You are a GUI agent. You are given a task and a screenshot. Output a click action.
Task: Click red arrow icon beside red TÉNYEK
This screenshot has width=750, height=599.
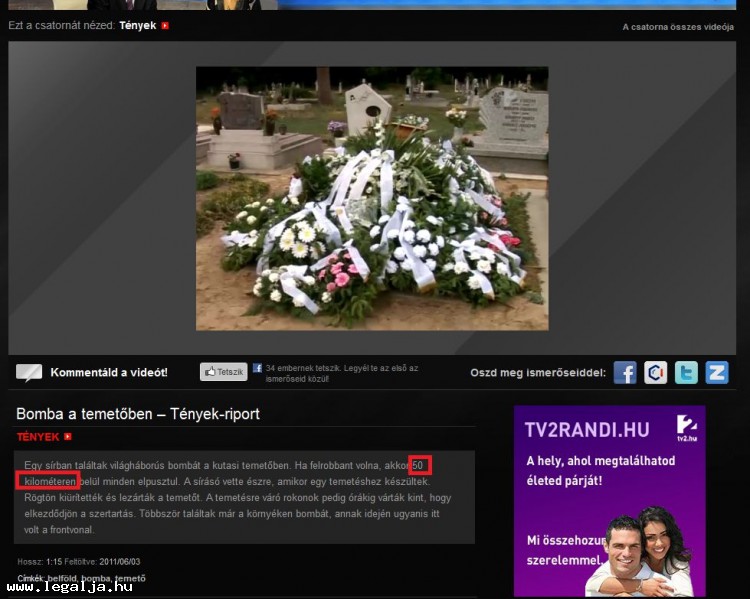coord(68,437)
